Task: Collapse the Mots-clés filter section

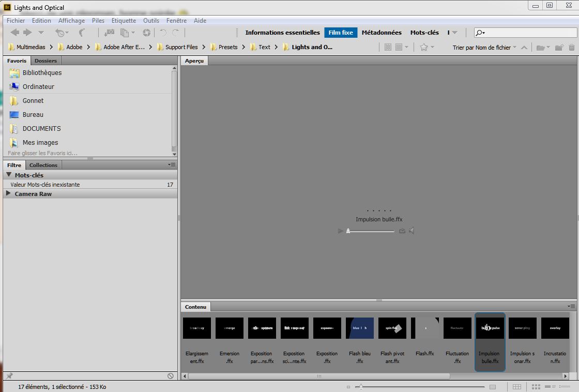Action: [9, 175]
